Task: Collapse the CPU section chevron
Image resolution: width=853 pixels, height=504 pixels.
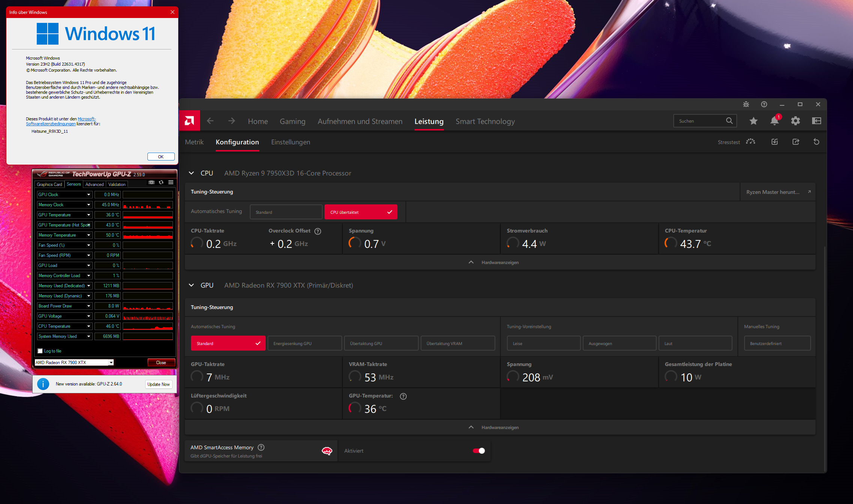Action: pos(191,173)
